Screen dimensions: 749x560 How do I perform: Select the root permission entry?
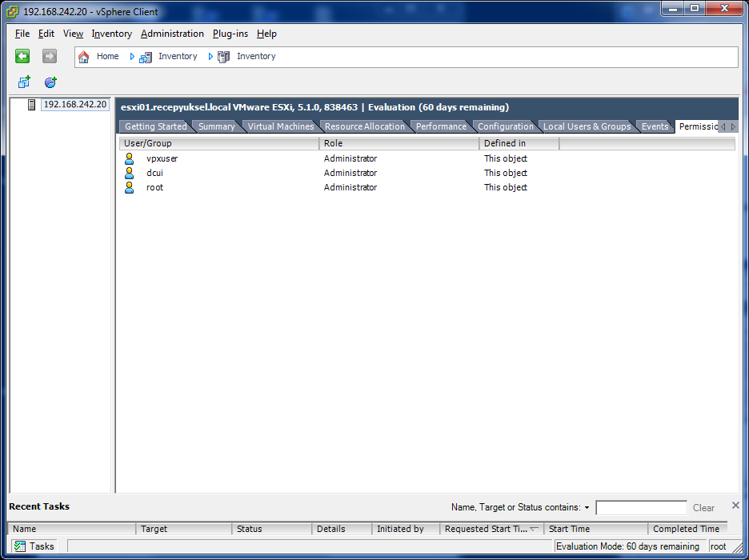coord(154,187)
